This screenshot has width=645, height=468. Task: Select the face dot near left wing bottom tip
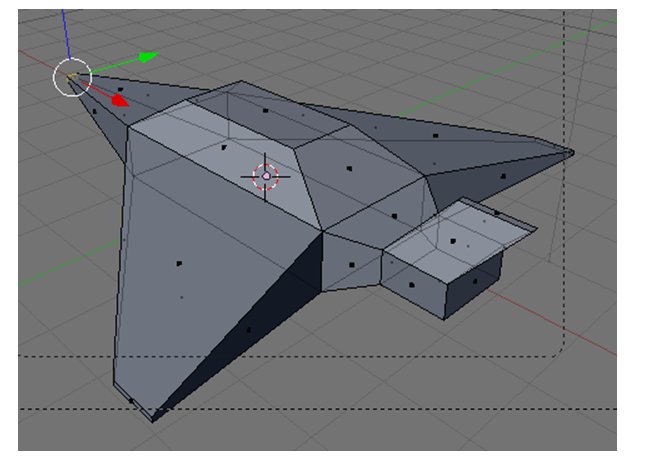131,401
